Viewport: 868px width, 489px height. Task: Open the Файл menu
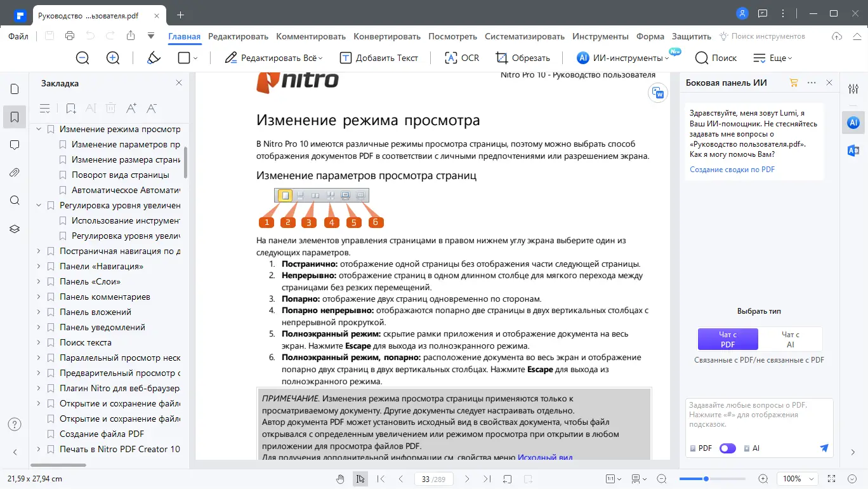[18, 36]
